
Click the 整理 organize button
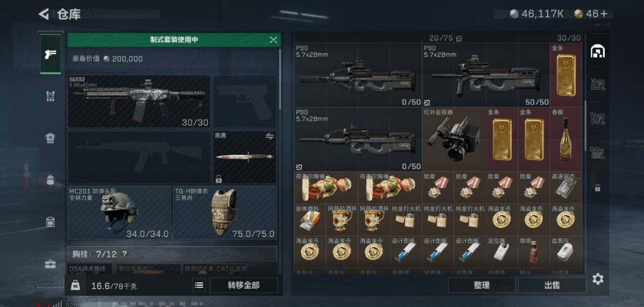pyautogui.click(x=481, y=286)
